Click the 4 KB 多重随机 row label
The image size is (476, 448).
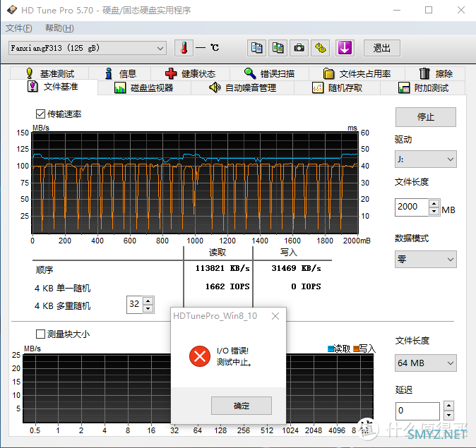(x=62, y=305)
